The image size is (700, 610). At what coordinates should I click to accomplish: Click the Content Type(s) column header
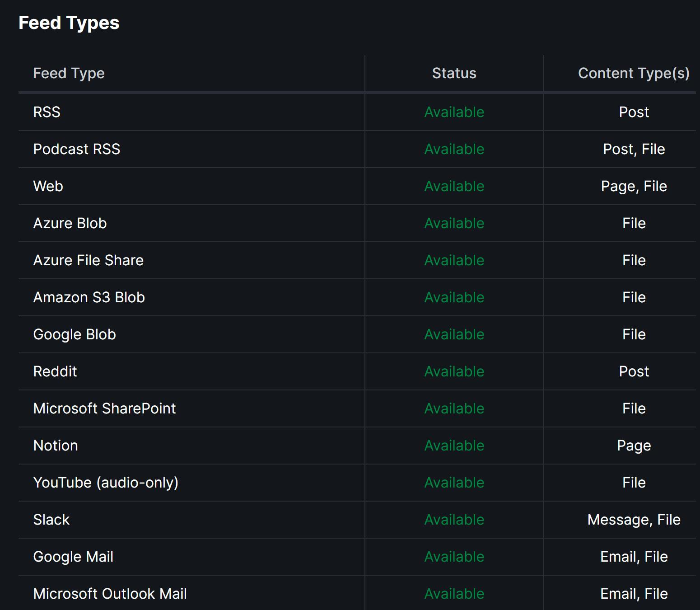[x=634, y=73]
